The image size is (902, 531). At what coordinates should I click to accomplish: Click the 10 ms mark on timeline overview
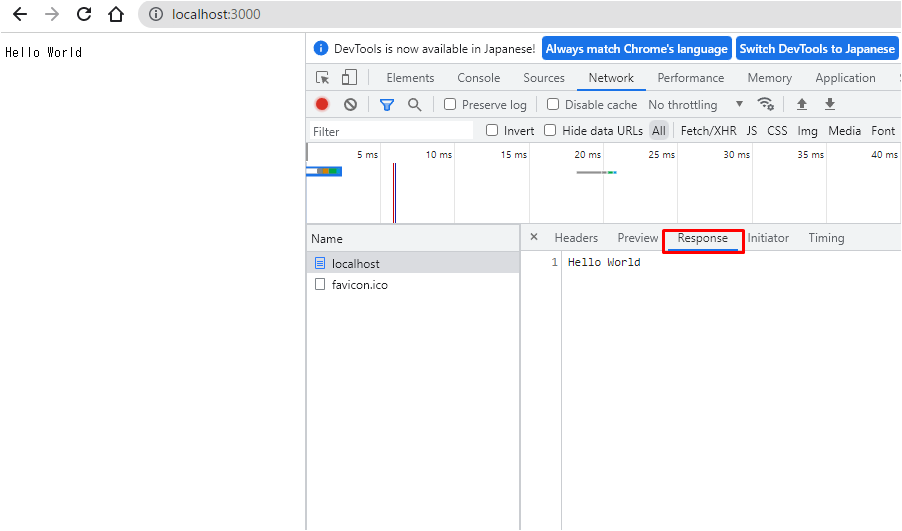tap(438, 155)
